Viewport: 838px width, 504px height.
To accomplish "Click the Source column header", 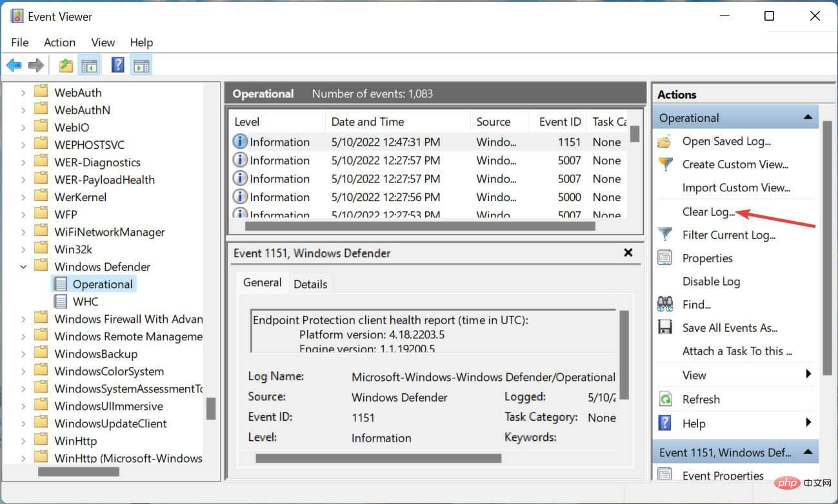I will 499,121.
